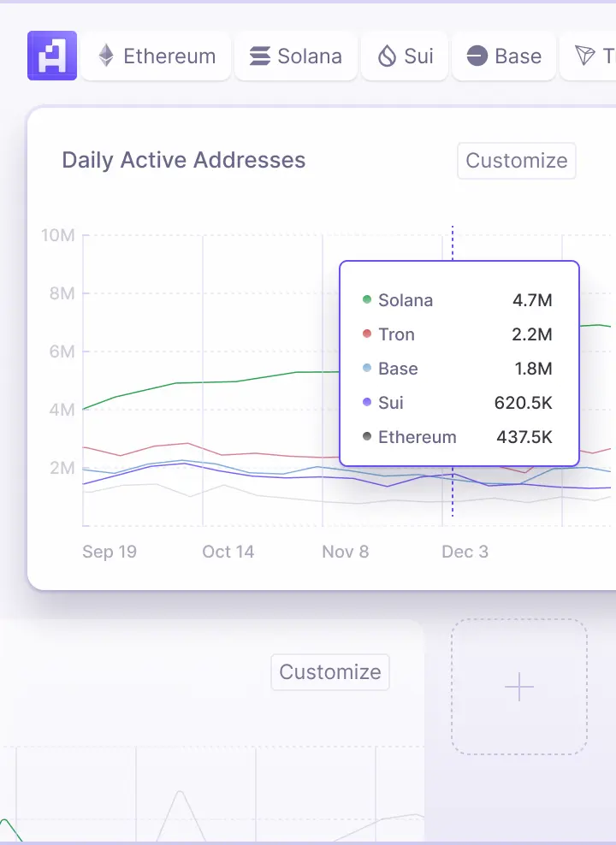This screenshot has height=845, width=616.
Task: Select the Solana chain chip
Action: pyautogui.click(x=296, y=56)
